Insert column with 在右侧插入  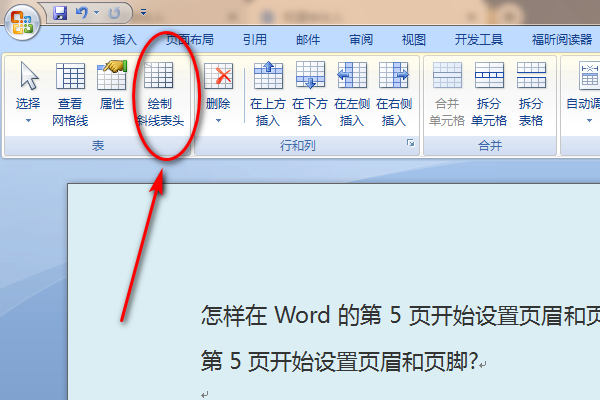(394, 94)
